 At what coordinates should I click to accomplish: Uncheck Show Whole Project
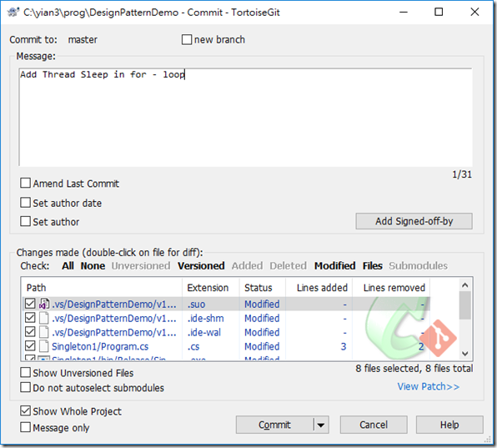(x=25, y=411)
